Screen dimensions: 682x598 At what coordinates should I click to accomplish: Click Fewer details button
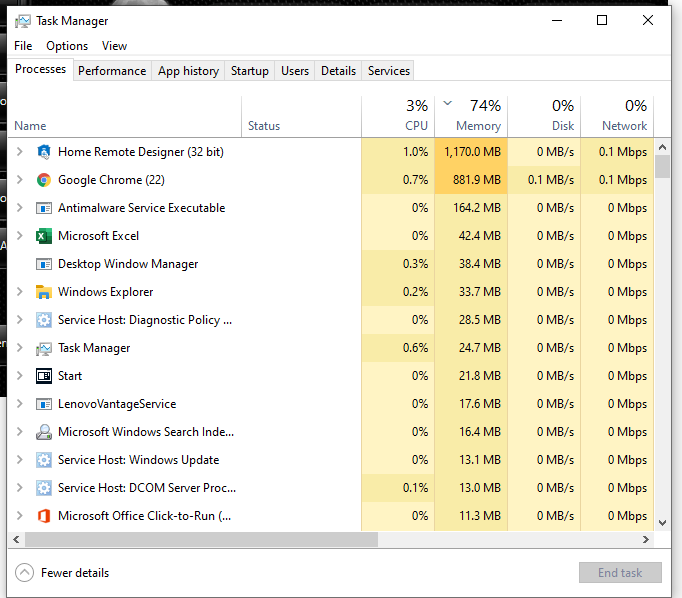coord(62,573)
